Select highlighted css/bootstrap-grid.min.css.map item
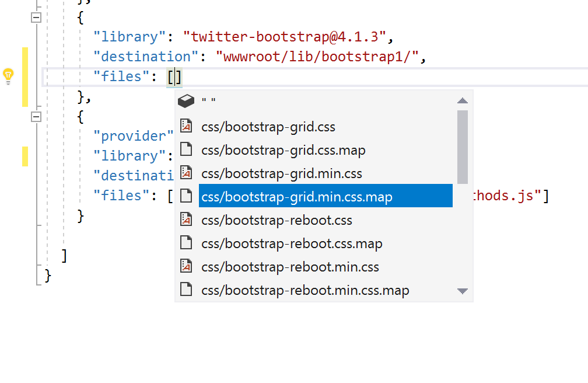 pos(325,196)
